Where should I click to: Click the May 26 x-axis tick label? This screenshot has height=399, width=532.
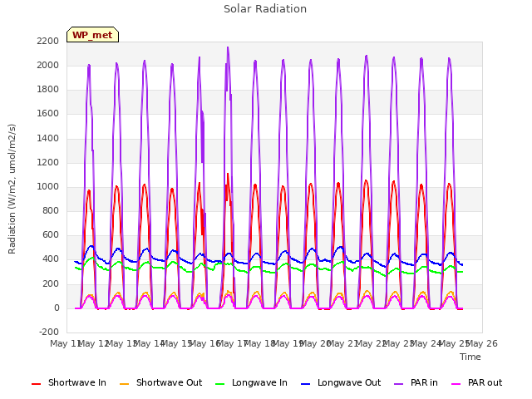click(482, 343)
